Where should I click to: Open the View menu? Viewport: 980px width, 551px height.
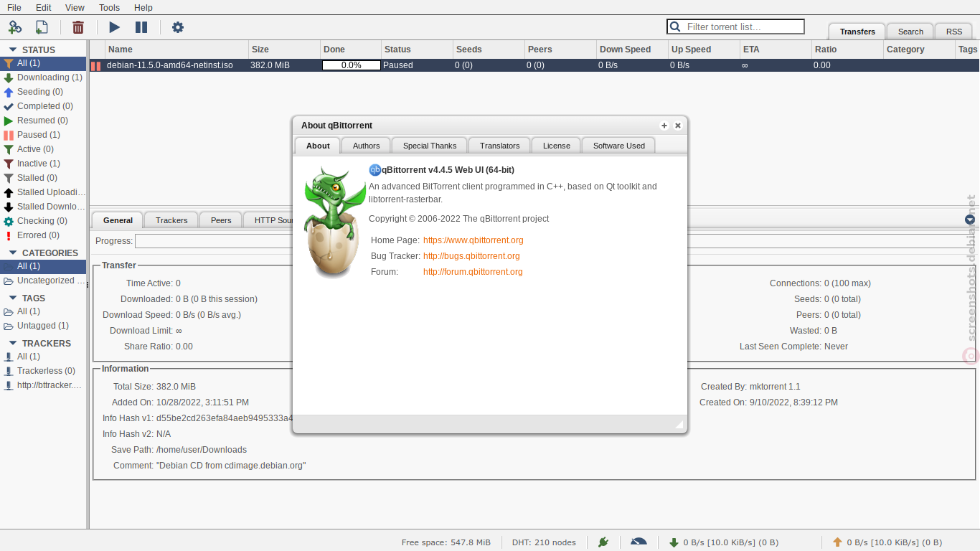[75, 7]
